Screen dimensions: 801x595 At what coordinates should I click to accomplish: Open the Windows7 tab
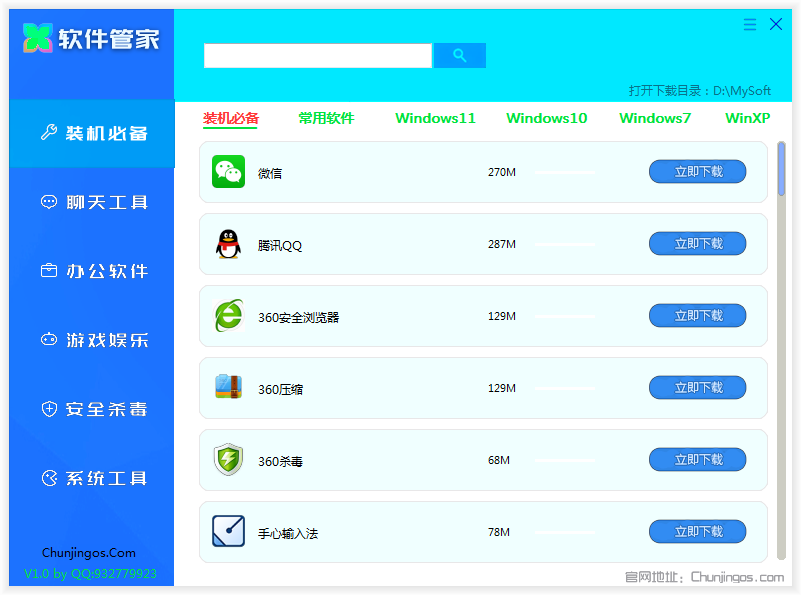(x=655, y=118)
